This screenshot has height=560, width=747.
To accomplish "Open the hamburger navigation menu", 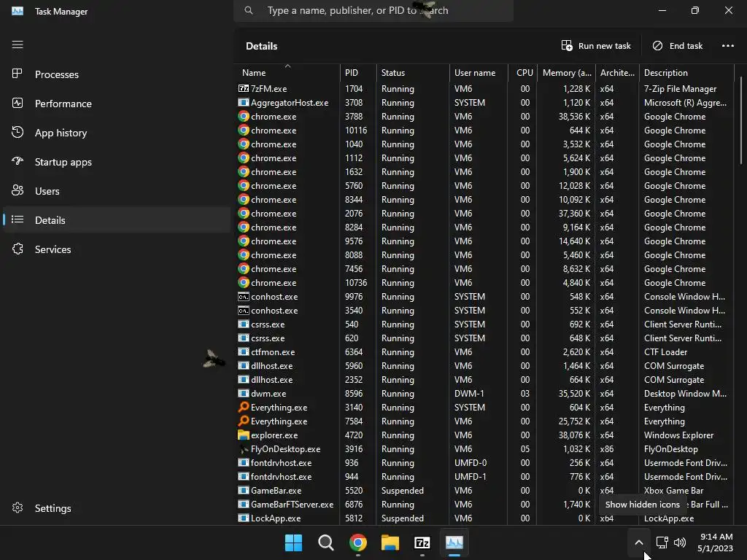I will click(x=18, y=44).
